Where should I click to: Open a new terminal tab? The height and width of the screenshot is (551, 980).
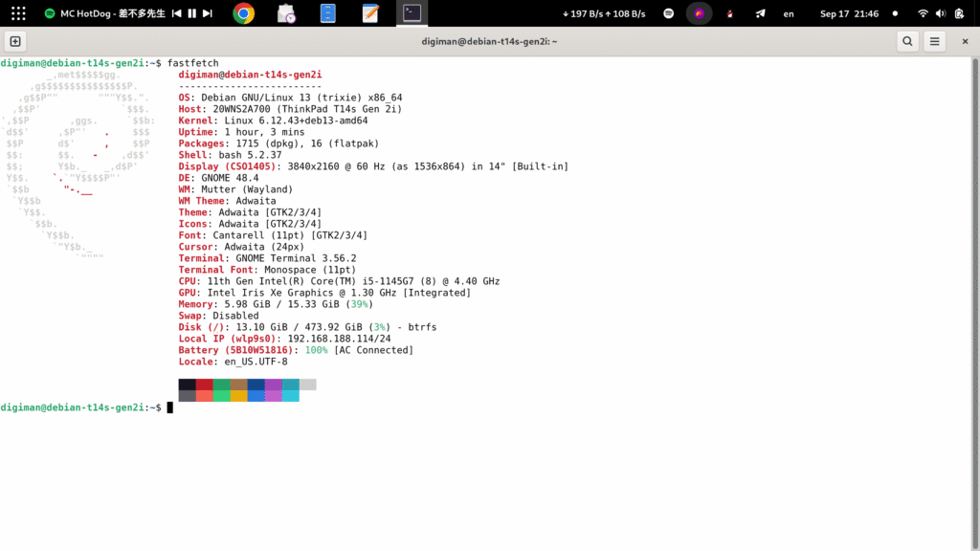pos(15,41)
